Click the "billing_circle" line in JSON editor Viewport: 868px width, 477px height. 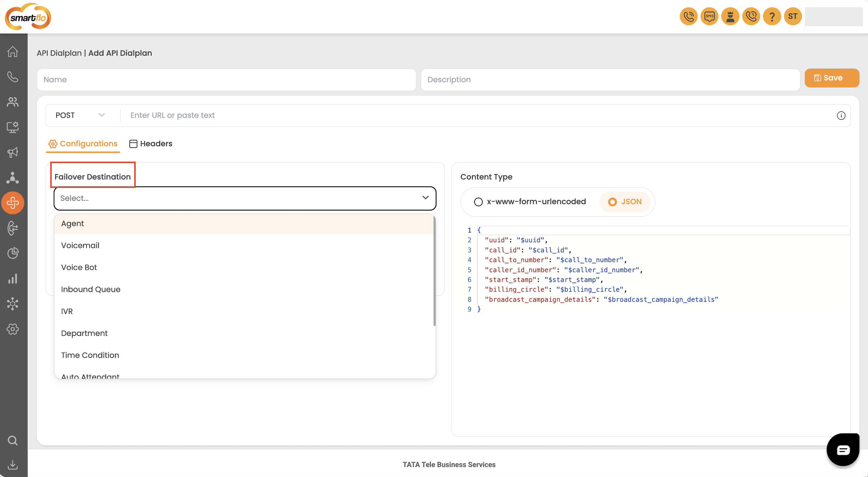coord(556,290)
